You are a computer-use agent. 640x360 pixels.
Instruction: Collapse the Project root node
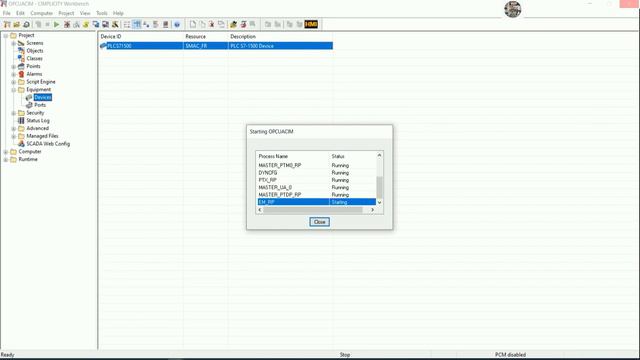pyautogui.click(x=6, y=36)
